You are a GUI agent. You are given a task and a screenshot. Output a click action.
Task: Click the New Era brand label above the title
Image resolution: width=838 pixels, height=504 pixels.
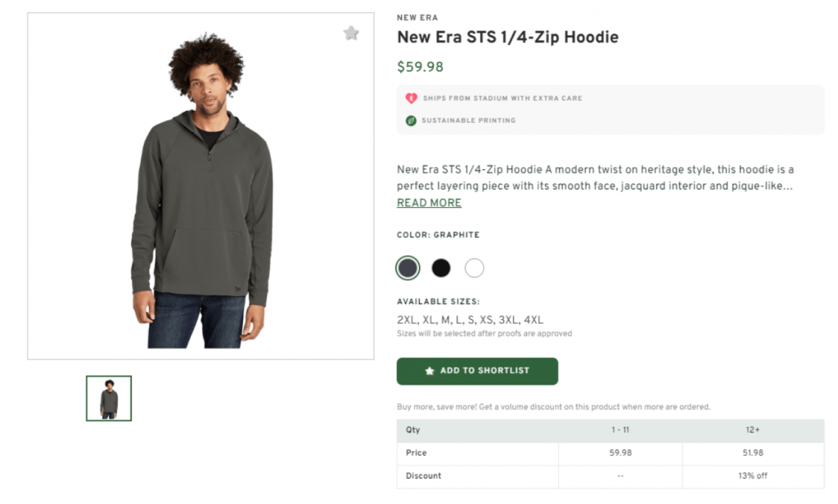click(417, 18)
